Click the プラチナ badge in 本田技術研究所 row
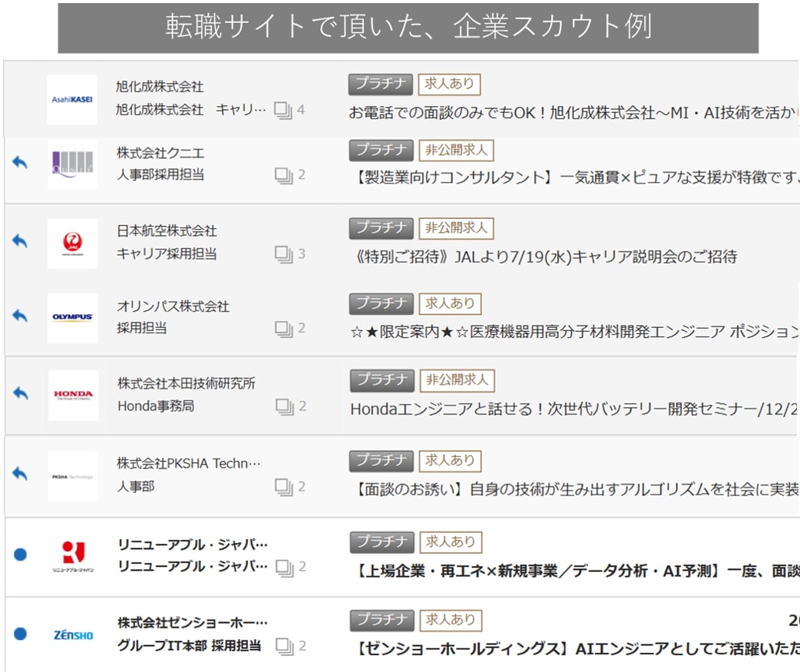This screenshot has height=672, width=800. click(382, 381)
